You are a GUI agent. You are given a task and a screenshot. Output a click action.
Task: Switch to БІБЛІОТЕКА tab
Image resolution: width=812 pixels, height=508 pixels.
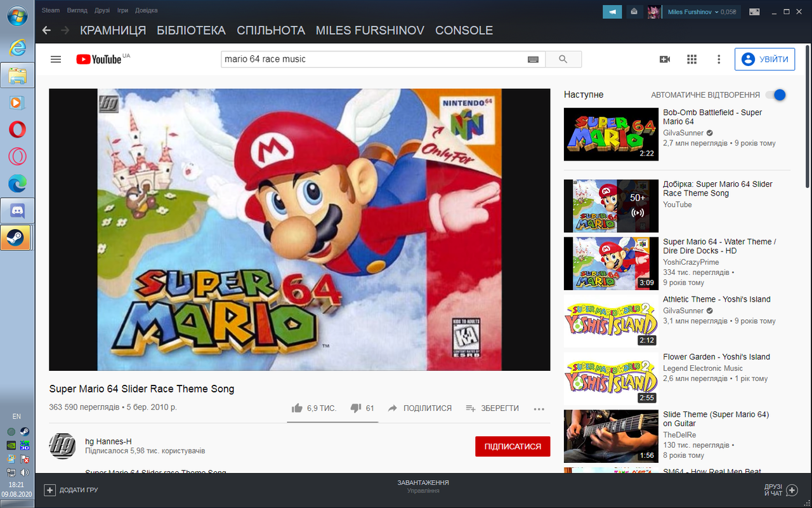click(192, 30)
